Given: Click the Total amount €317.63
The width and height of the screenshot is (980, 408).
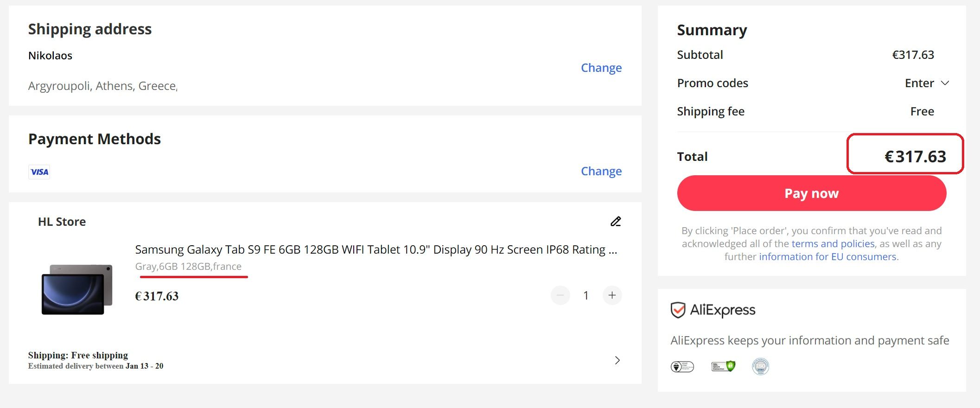Looking at the screenshot, I should [915, 157].
